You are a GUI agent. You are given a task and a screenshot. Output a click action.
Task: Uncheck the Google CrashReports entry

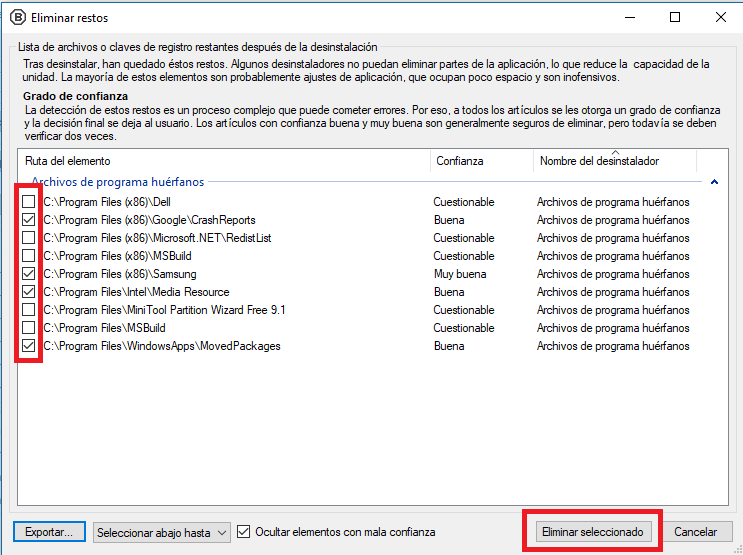click(x=28, y=219)
